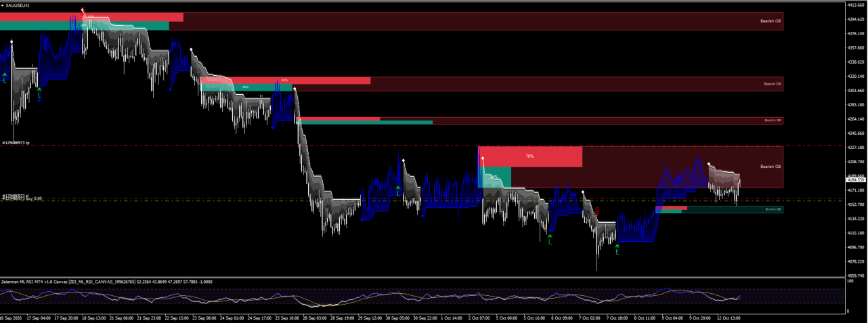
Task: Click the 4413.660 price axis label
Action: pyautogui.click(x=856, y=5)
